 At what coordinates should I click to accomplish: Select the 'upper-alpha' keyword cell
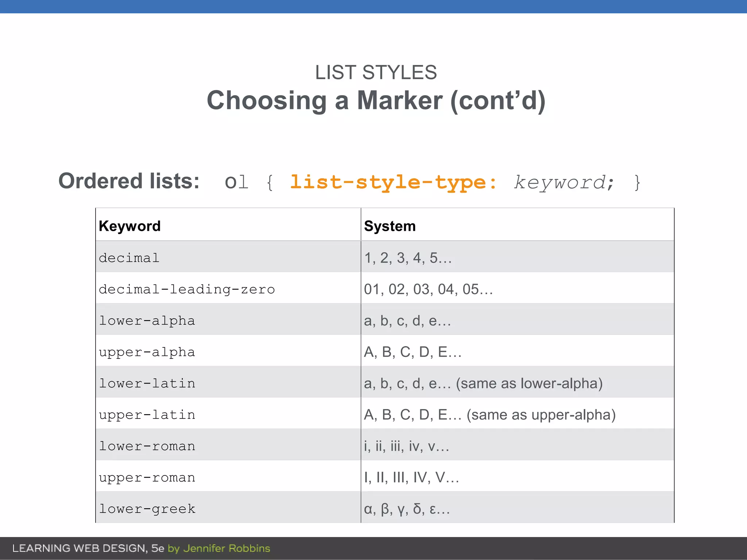pos(228,351)
